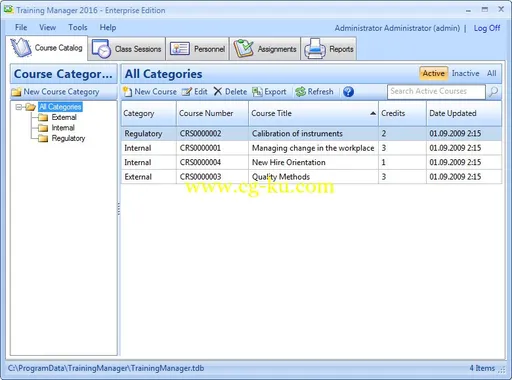Open the View menu

coord(47,27)
